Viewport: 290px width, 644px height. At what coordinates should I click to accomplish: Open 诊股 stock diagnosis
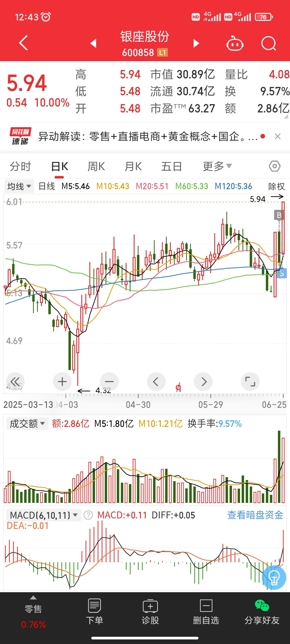click(150, 612)
